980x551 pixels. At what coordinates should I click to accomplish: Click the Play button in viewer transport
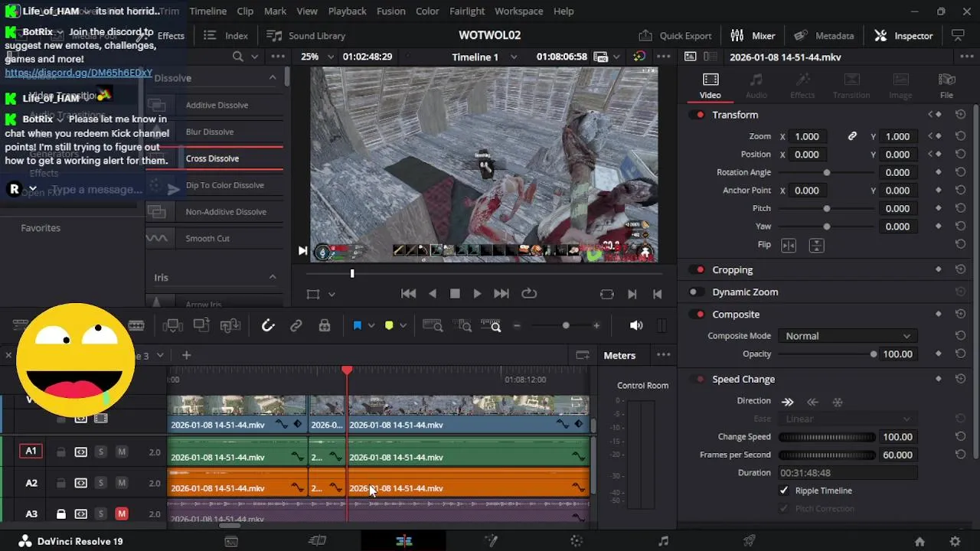(x=477, y=294)
